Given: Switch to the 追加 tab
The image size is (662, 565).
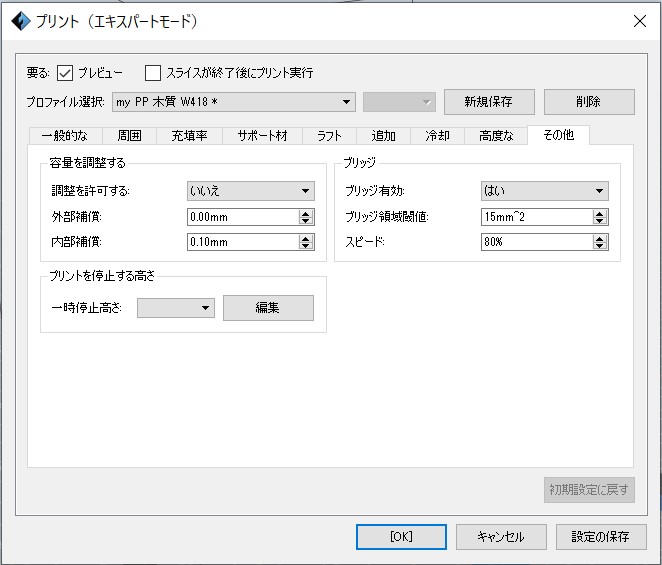Looking at the screenshot, I should pos(383,136).
